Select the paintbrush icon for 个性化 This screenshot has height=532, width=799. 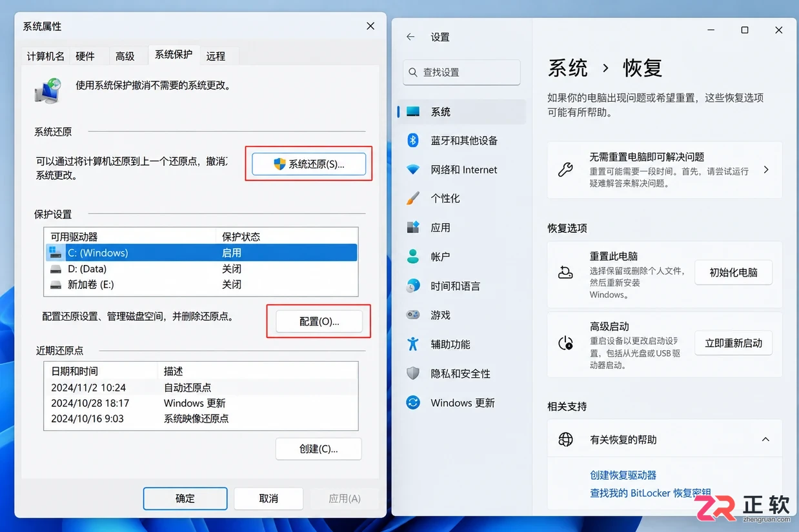pyautogui.click(x=413, y=199)
